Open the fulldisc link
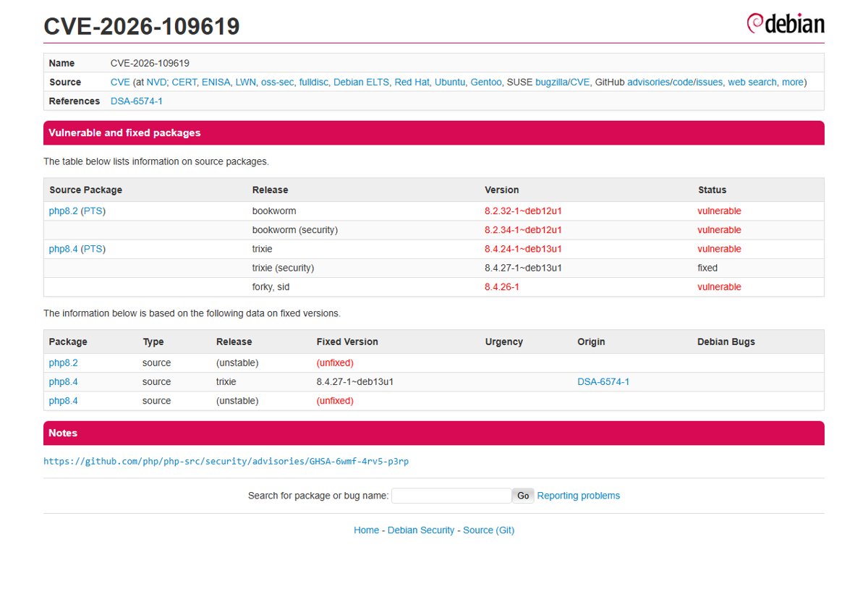 pyautogui.click(x=313, y=82)
